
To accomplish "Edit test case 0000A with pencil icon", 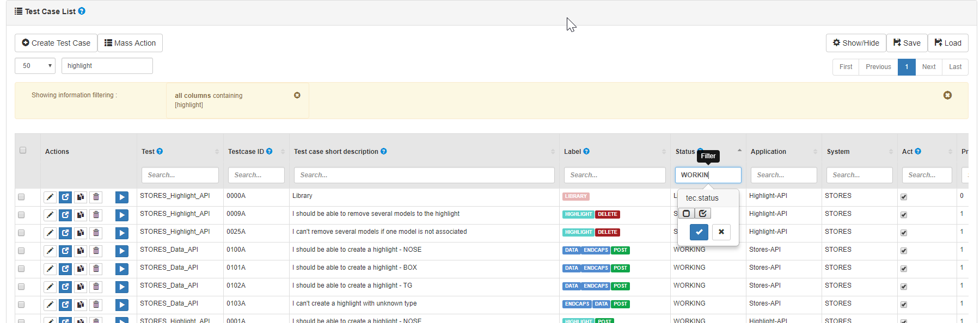I will tap(50, 197).
